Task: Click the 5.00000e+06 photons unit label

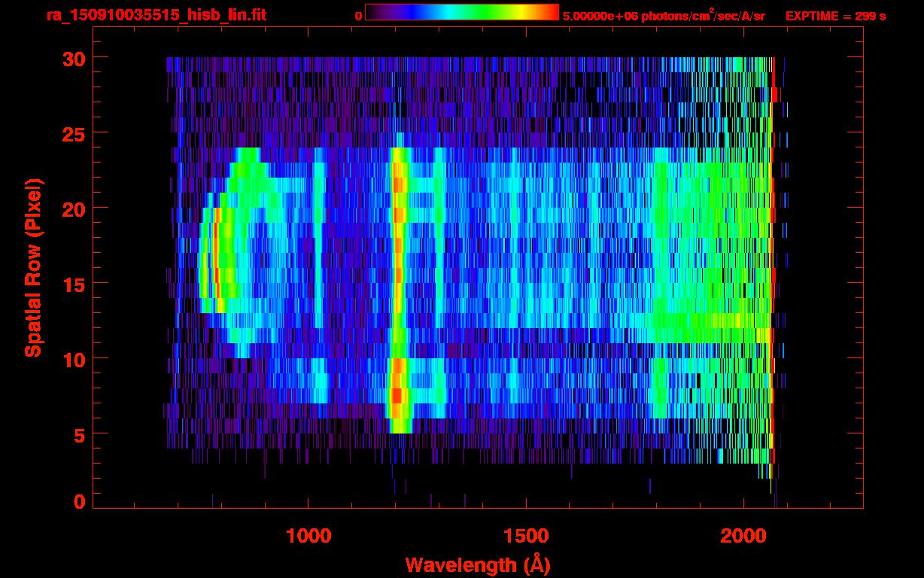Action: point(664,15)
